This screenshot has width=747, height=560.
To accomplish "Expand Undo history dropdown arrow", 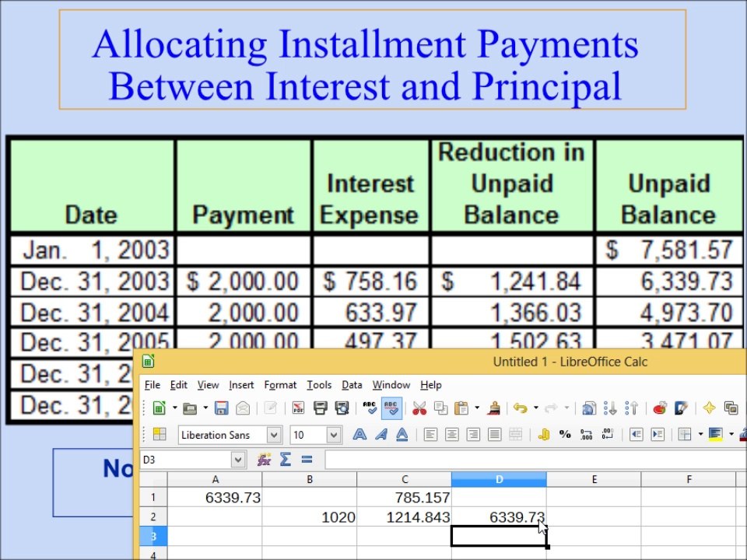I will pos(536,408).
